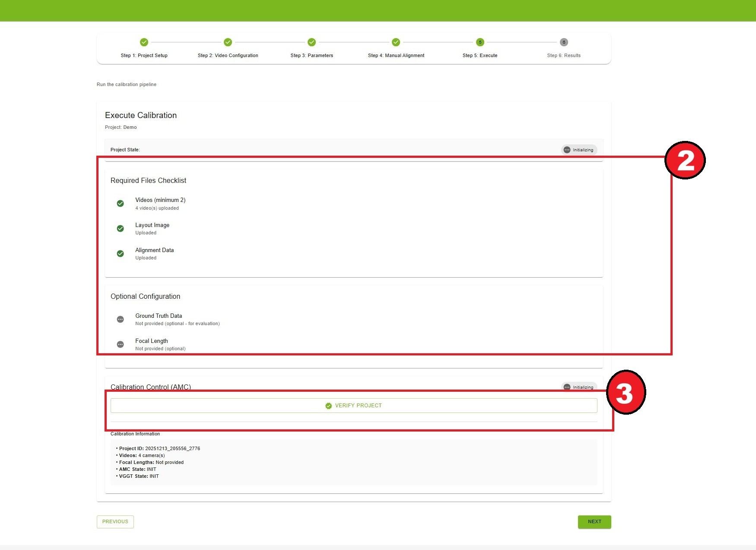The image size is (756, 550).
Task: Click the Step 1 Project Setup checkmark icon
Action: [x=144, y=42]
